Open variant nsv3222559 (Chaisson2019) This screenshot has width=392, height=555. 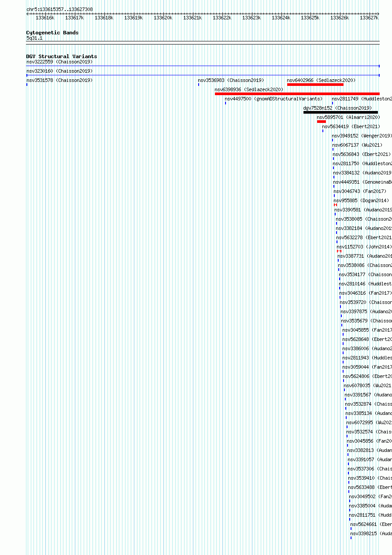[x=59, y=62]
